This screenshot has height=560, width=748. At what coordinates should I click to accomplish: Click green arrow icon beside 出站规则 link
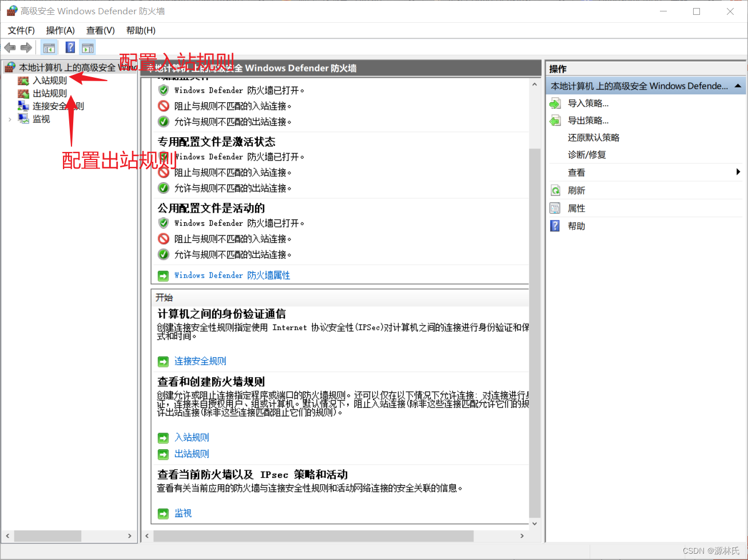[164, 454]
